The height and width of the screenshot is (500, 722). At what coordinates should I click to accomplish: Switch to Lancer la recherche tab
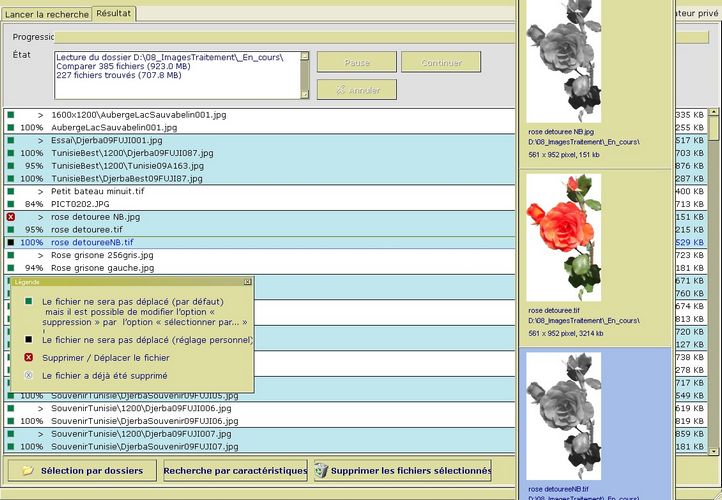click(46, 14)
